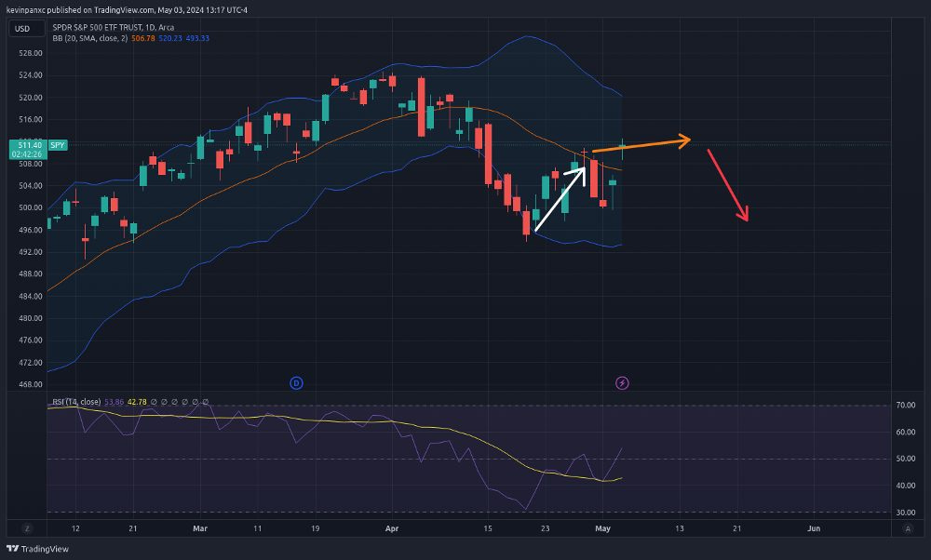Click the 484.00 price axis label
Screen dimensions: 931x560
coord(31,296)
